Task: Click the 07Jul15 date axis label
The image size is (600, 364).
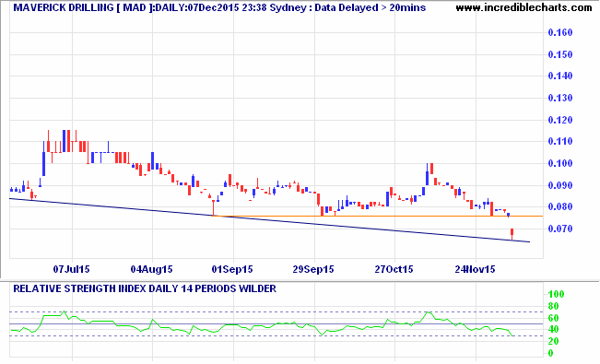Action: 71,269
